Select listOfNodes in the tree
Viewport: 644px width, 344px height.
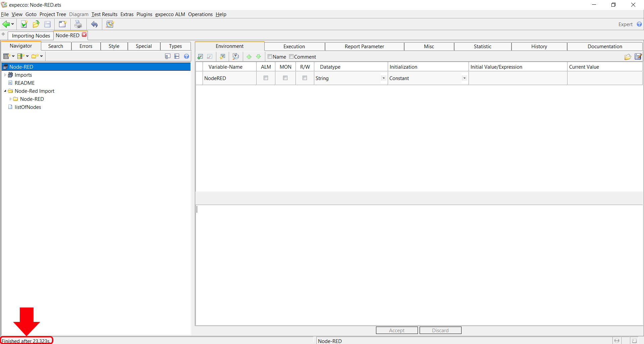28,107
